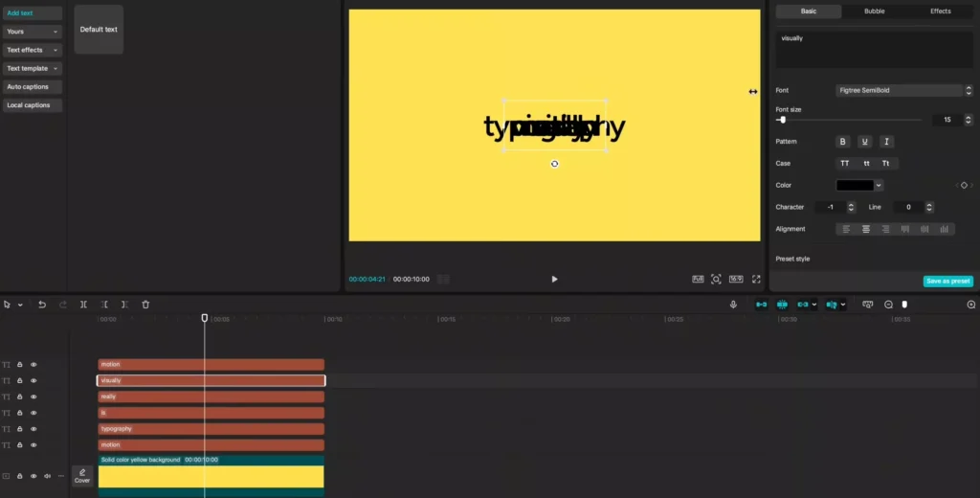Viewport: 980px width, 498px height.
Task: Open the linkage options dropdown arrow
Action: tap(813, 305)
